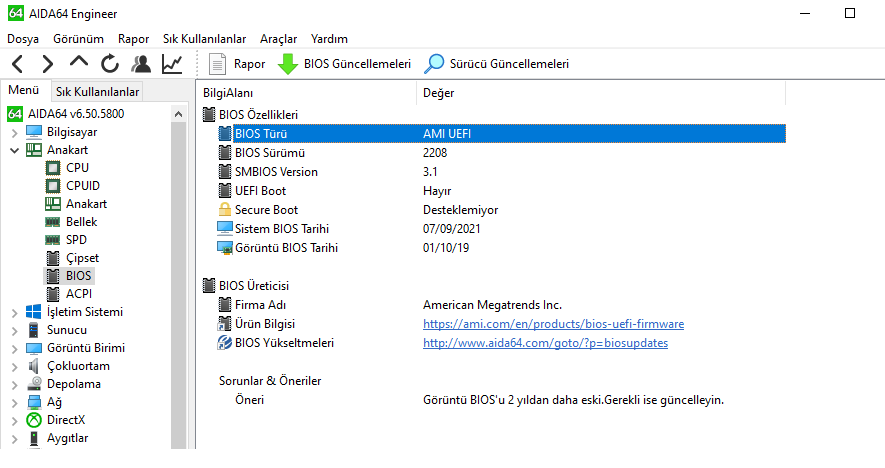Switch to the Sık Kullanılanlar tab
The image size is (885, 468).
tap(97, 91)
